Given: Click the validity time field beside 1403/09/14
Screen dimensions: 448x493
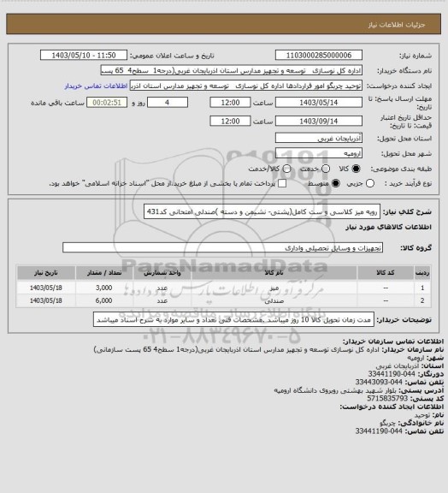Looking at the screenshot, I should 230,121.
